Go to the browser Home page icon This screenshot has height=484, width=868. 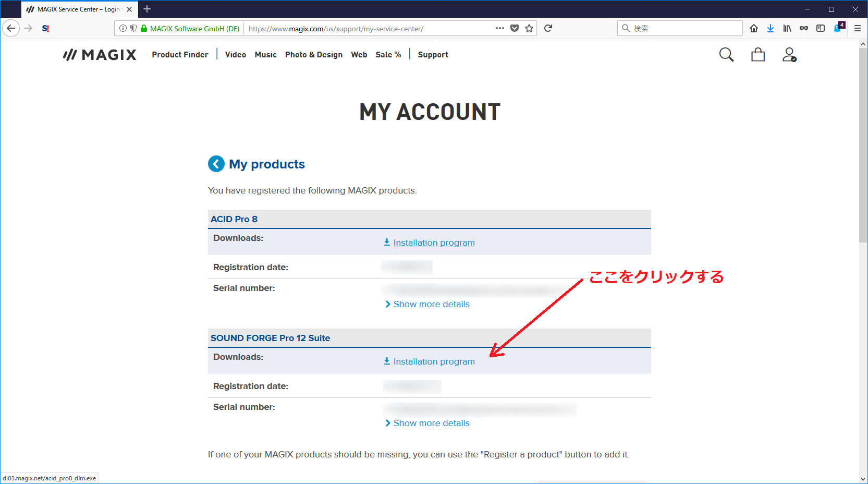(x=754, y=28)
